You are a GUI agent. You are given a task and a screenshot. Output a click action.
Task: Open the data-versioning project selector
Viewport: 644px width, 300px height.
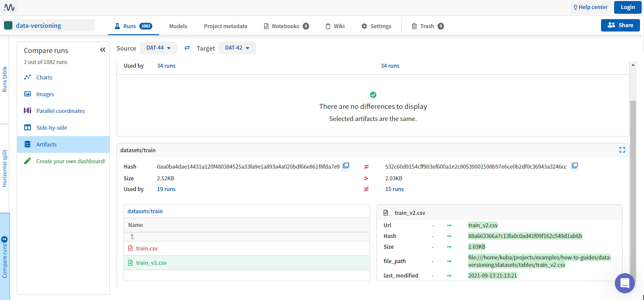pos(49,25)
